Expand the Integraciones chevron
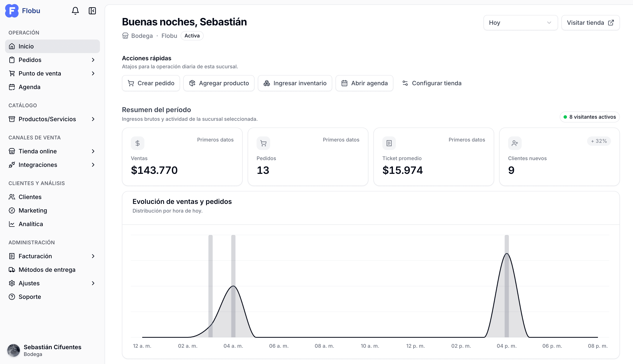This screenshot has width=633, height=364. [x=93, y=165]
